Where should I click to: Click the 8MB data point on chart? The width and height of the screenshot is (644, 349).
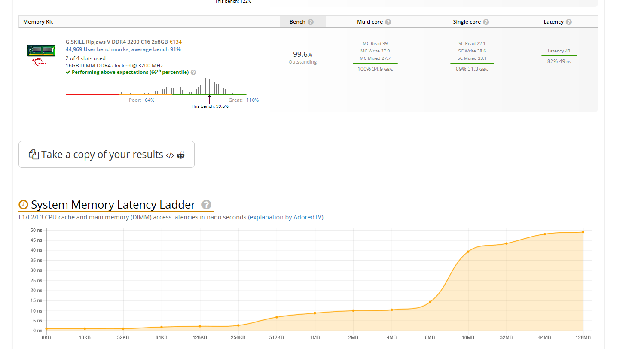[430, 302]
